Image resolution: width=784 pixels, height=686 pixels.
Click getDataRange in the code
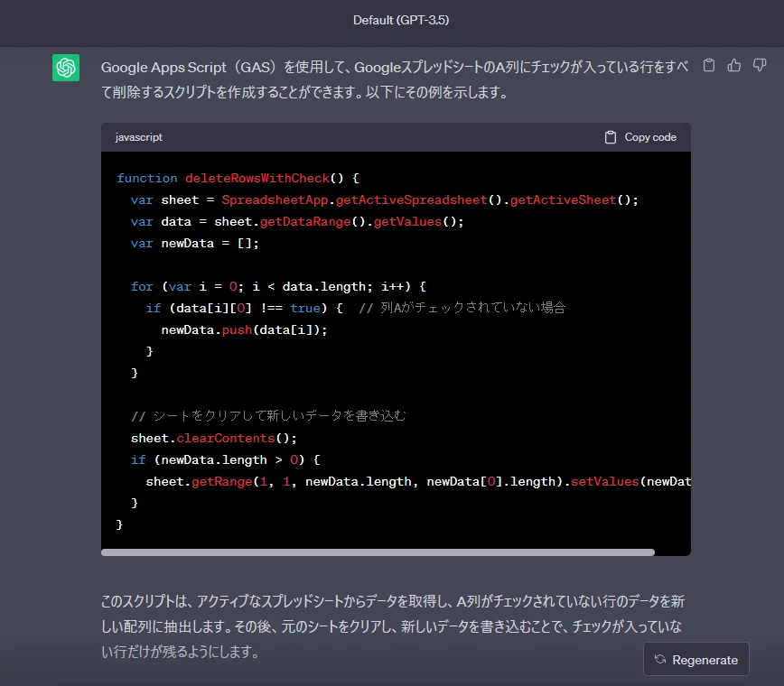click(x=305, y=222)
